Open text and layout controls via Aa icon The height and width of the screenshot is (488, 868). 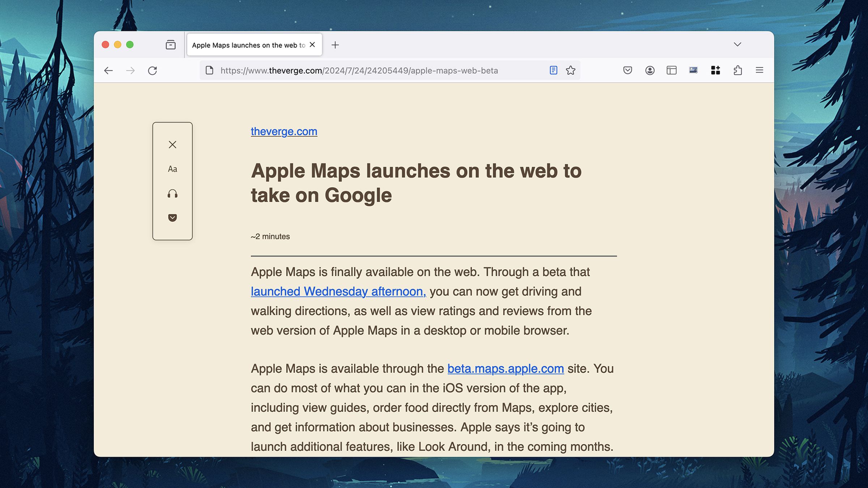point(173,169)
